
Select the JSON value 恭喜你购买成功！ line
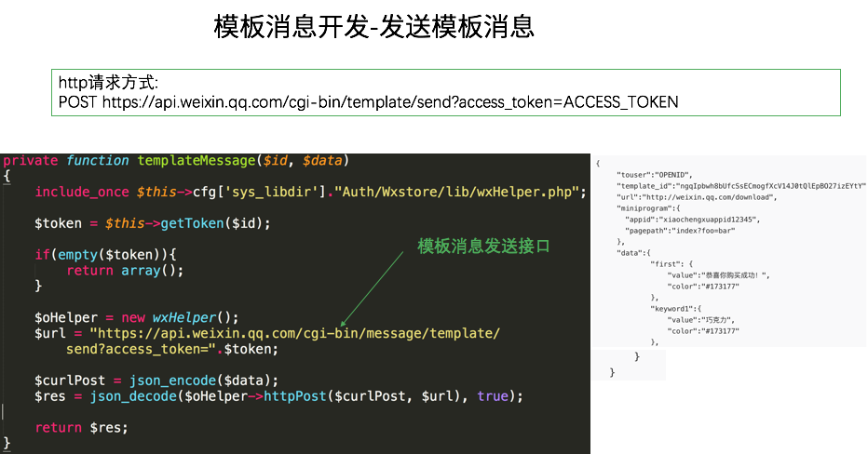718,275
